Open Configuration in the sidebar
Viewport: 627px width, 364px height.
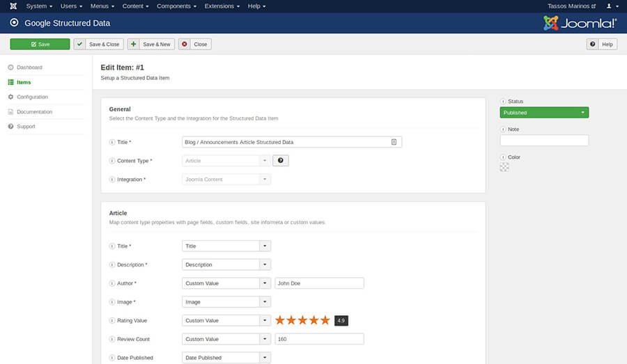click(x=32, y=97)
